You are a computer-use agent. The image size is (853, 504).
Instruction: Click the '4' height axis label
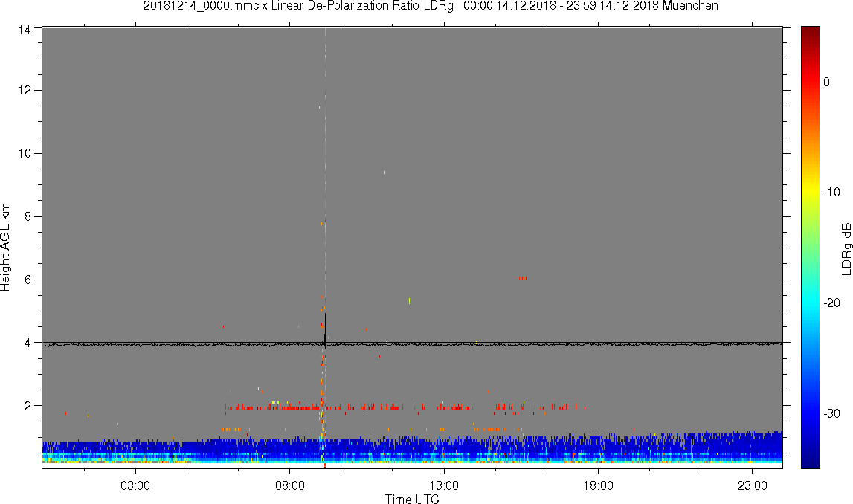28,343
